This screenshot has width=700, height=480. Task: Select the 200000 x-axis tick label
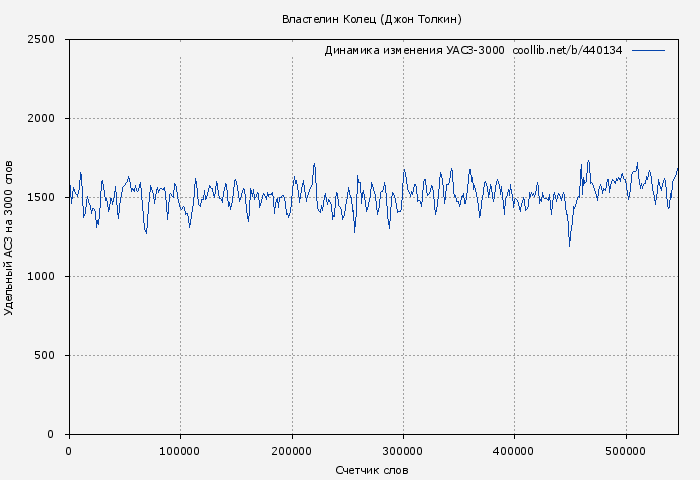click(291, 452)
